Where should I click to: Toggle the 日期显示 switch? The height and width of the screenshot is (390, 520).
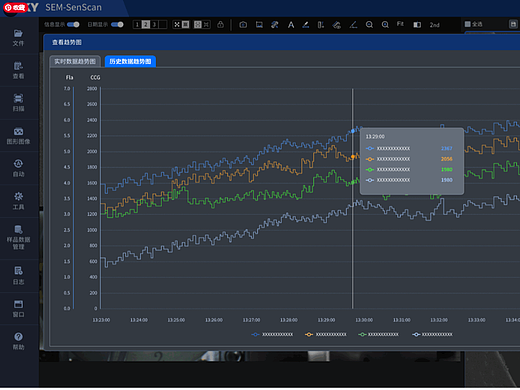117,24
